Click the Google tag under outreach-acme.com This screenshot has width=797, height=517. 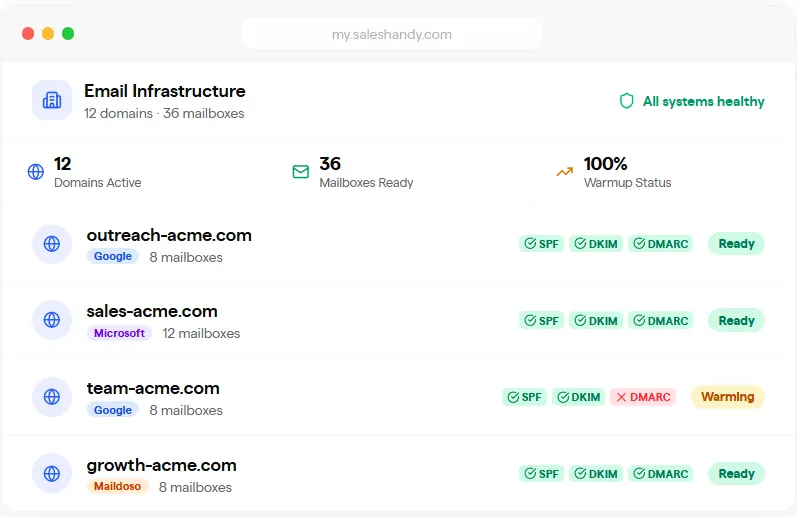pyautogui.click(x=113, y=257)
